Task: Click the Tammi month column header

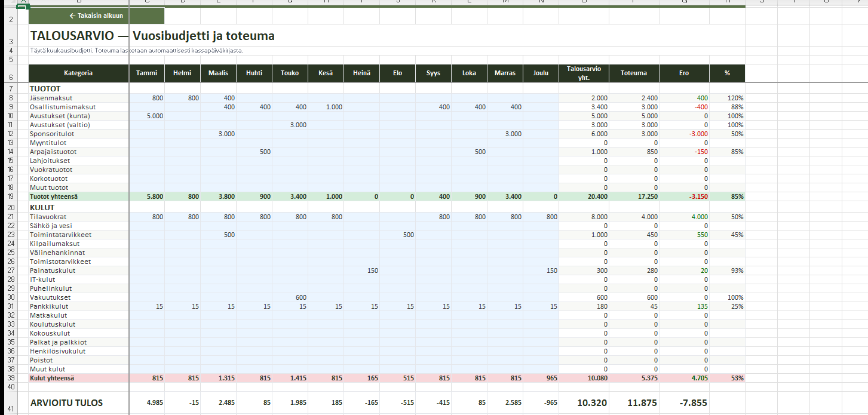Action: pyautogui.click(x=146, y=73)
